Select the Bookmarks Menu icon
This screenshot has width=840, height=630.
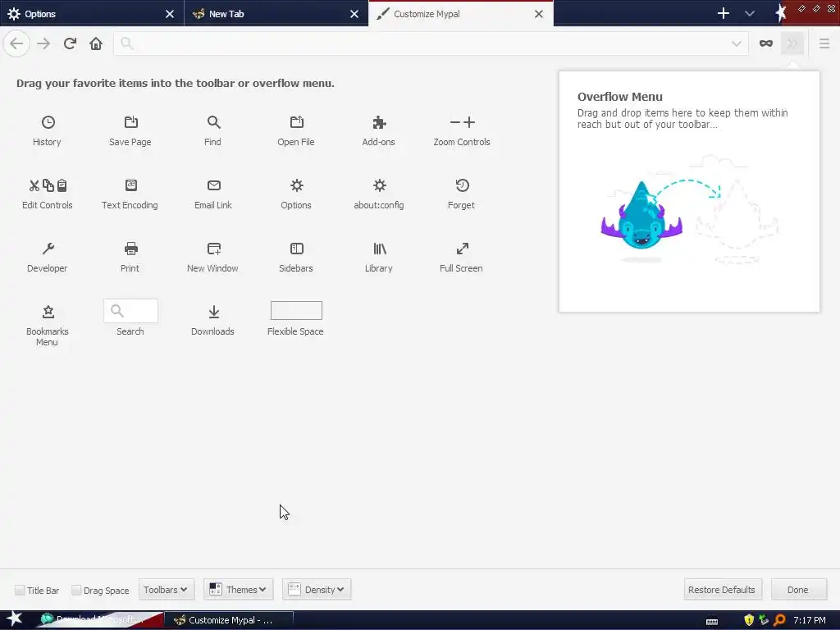point(48,311)
